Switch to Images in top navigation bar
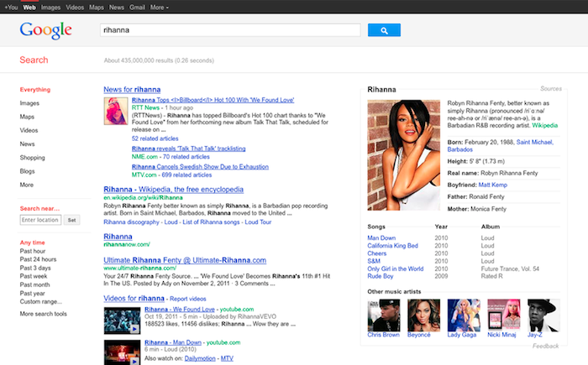Viewport: 588px width, 365px height. pos(51,5)
